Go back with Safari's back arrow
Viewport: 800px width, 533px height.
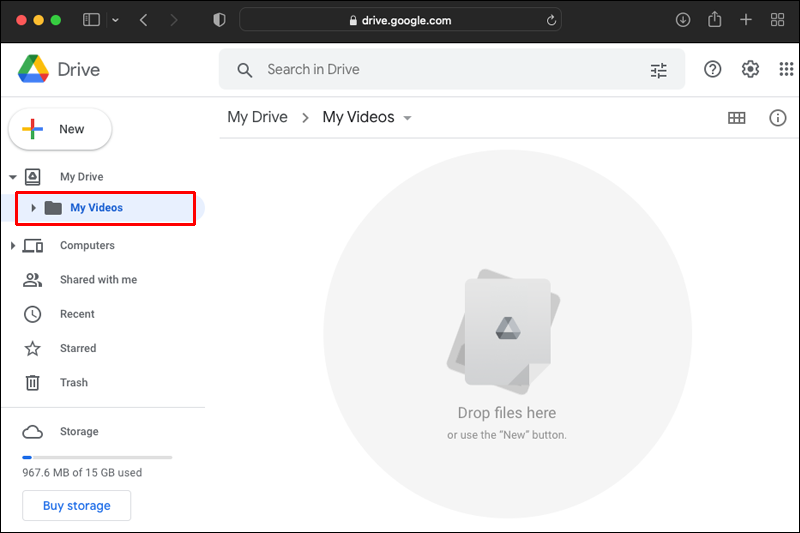click(144, 20)
